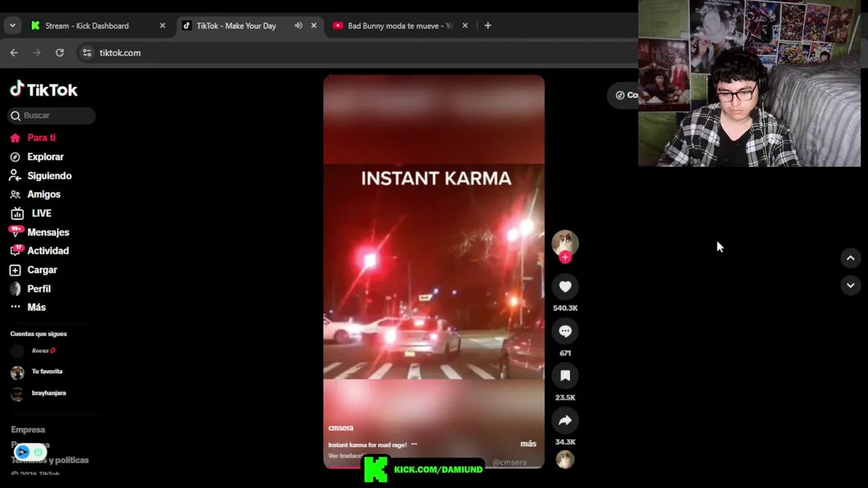Reload the page in browser toolbar
Viewport: 868px width, 488px height.
[60, 53]
